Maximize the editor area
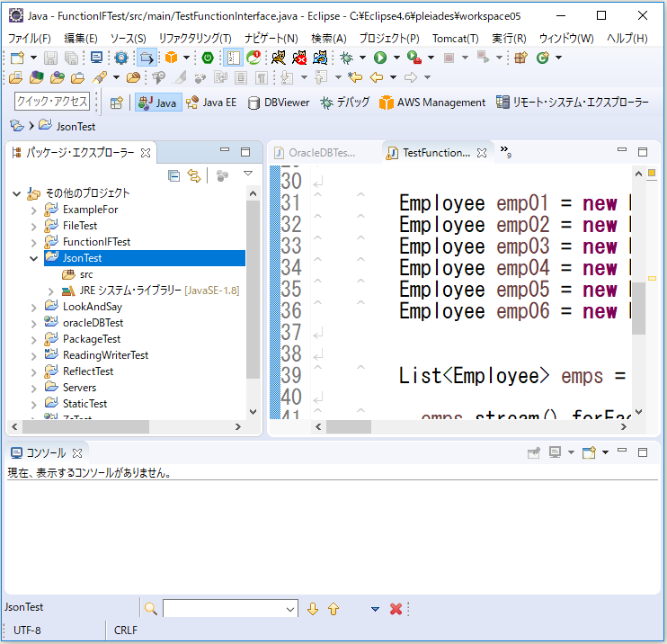This screenshot has width=667, height=644. click(643, 152)
